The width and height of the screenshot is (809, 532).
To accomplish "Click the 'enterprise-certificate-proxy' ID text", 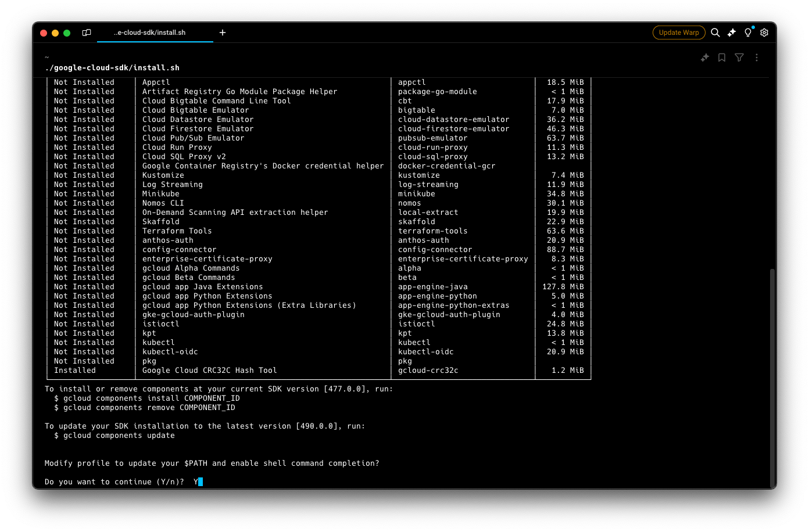I will click(x=463, y=259).
